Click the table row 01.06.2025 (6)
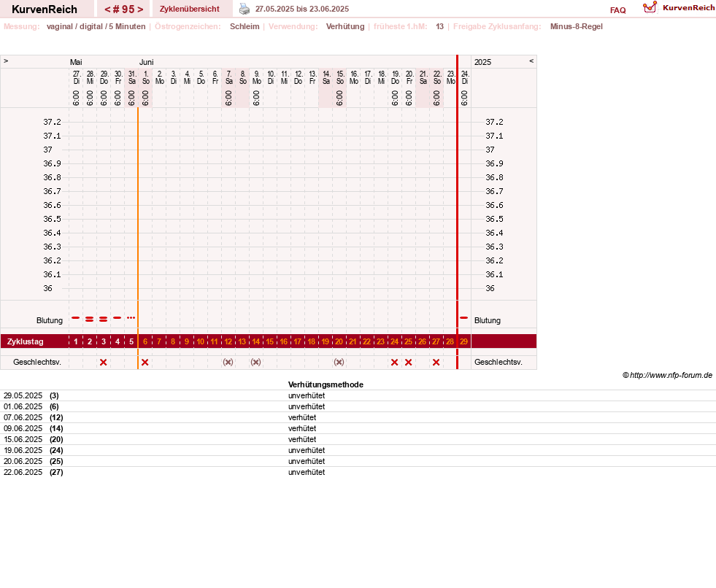Image resolution: width=716 pixels, height=588 pixels. coord(358,407)
